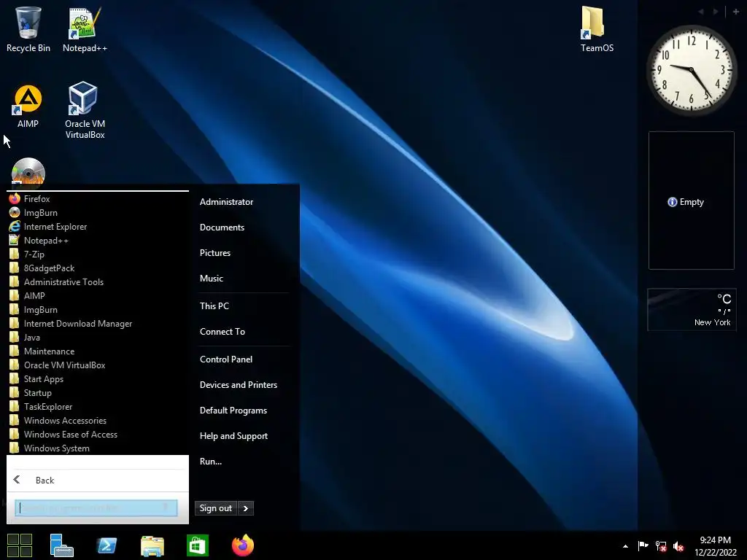Expand the Windows Accessories folder
This screenshot has height=560, width=747.
pos(98,420)
